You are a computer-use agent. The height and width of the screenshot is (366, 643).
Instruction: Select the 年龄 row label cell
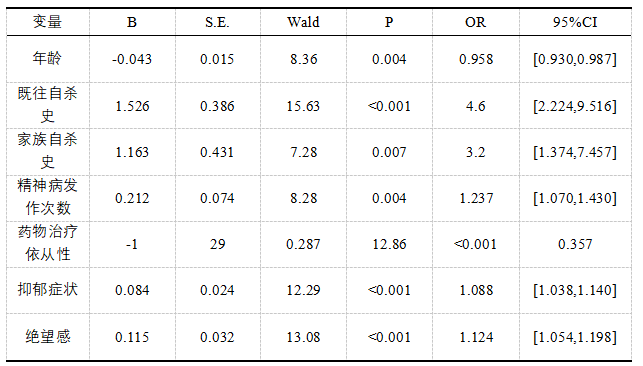tap(48, 59)
